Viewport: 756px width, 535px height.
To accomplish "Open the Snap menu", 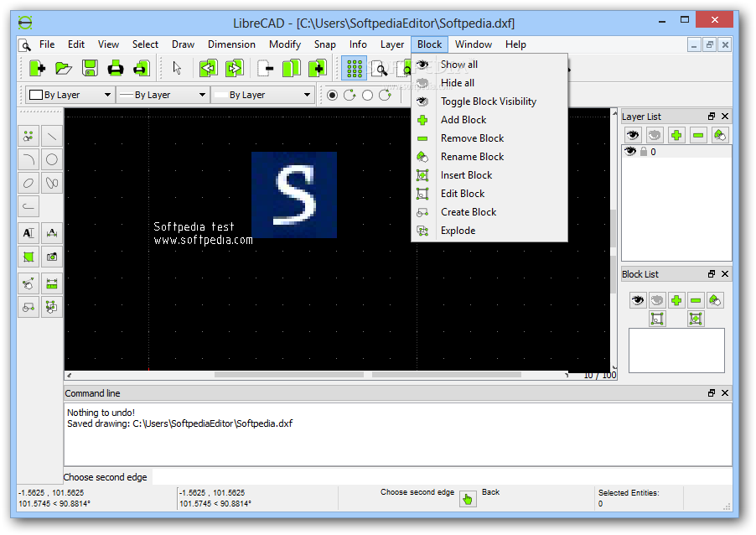I will pos(325,44).
